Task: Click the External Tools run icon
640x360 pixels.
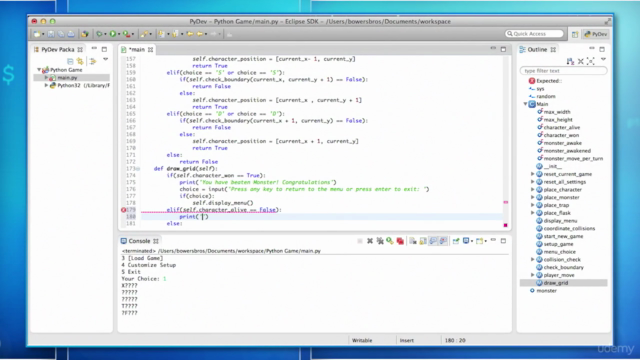Action: 127,34
